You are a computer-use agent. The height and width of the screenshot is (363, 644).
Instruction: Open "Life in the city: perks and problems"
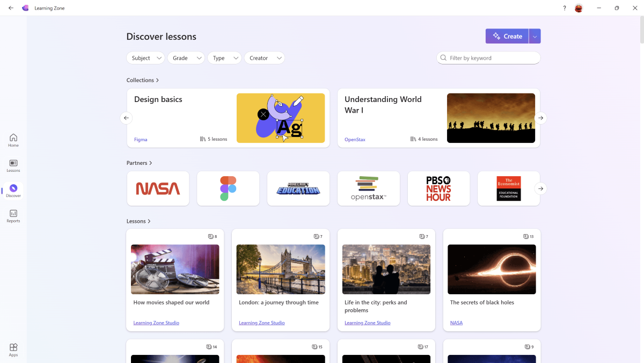point(376,306)
